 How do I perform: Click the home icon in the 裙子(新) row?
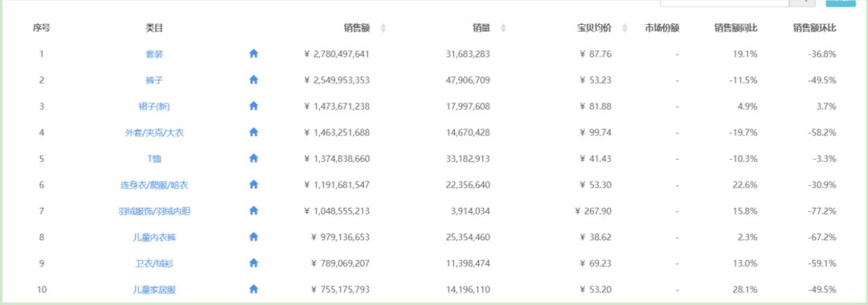tap(253, 105)
